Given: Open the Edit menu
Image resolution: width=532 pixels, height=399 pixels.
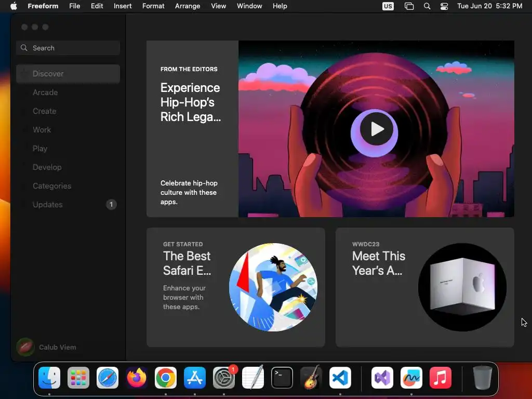Looking at the screenshot, I should point(97,6).
